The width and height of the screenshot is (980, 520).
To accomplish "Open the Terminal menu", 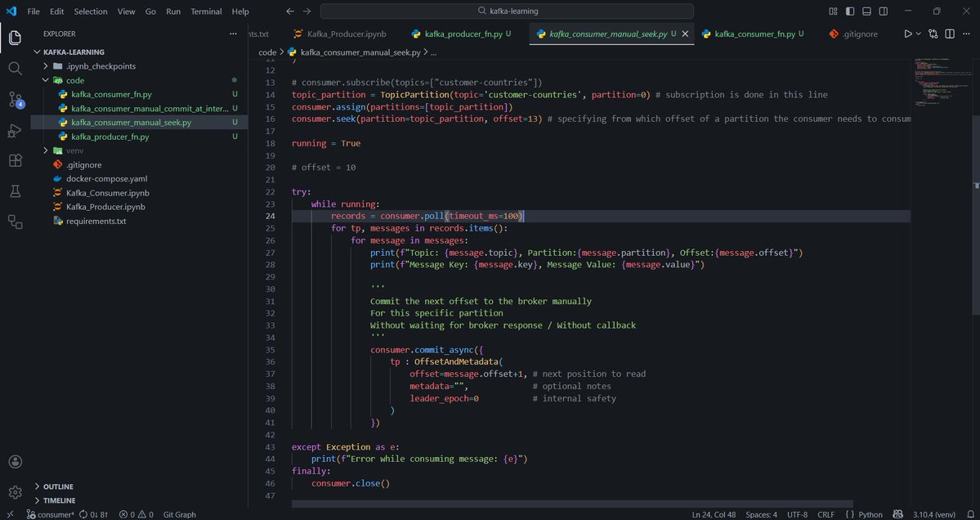I will click(205, 11).
